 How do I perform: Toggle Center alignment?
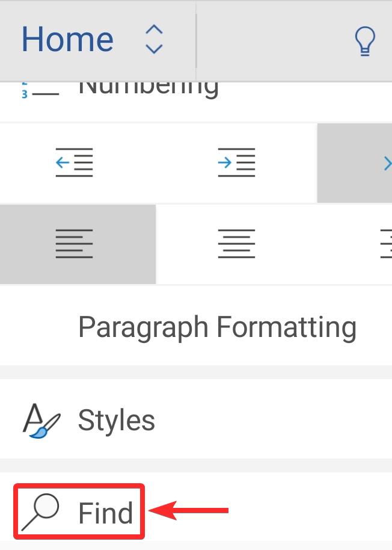236,244
